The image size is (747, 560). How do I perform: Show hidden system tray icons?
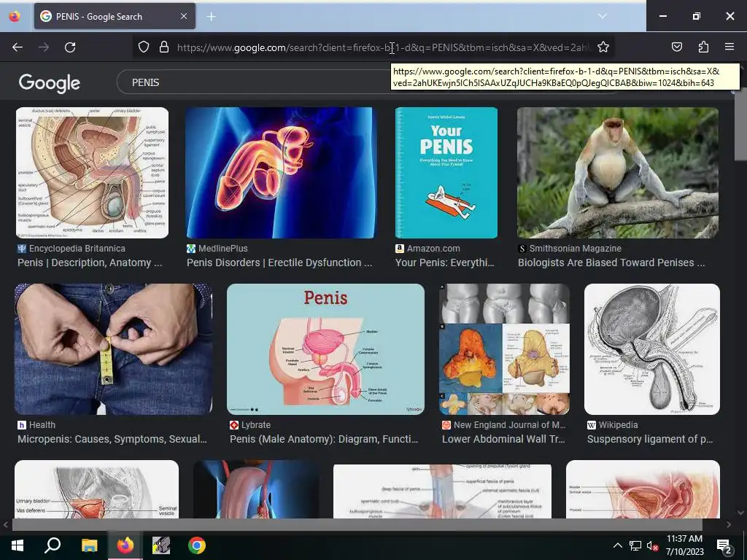pyautogui.click(x=617, y=545)
